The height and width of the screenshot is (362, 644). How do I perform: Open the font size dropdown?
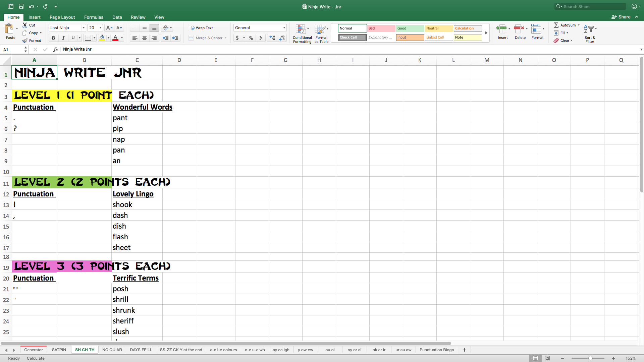tap(100, 28)
